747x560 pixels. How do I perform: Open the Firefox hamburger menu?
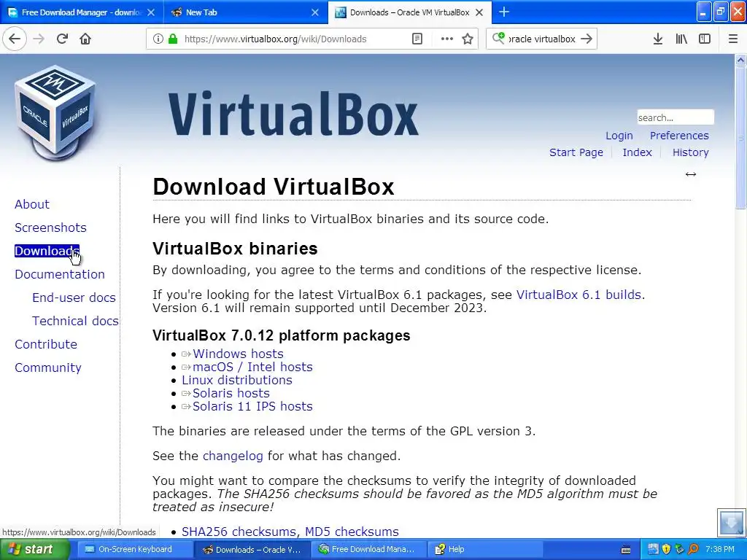click(x=733, y=39)
